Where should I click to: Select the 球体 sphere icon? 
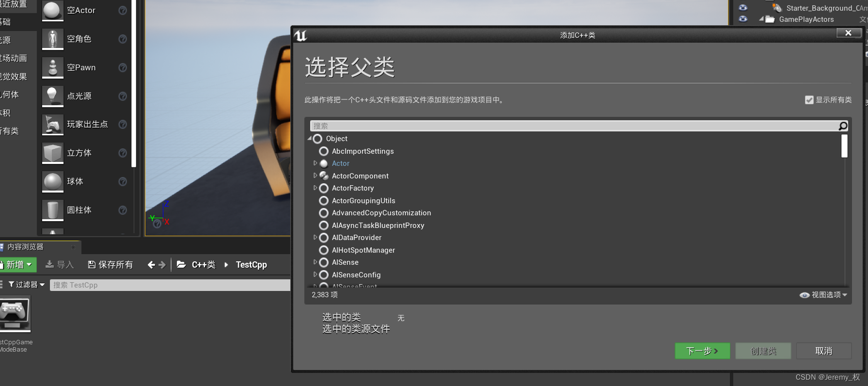[x=53, y=181]
